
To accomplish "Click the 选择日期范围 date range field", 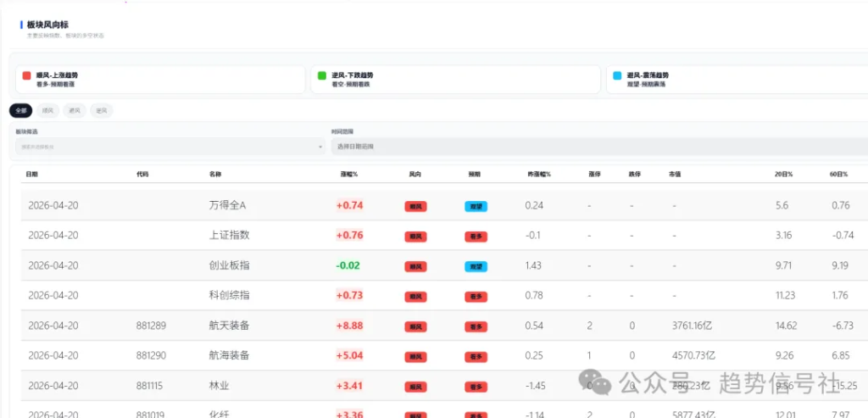I will click(x=599, y=147).
